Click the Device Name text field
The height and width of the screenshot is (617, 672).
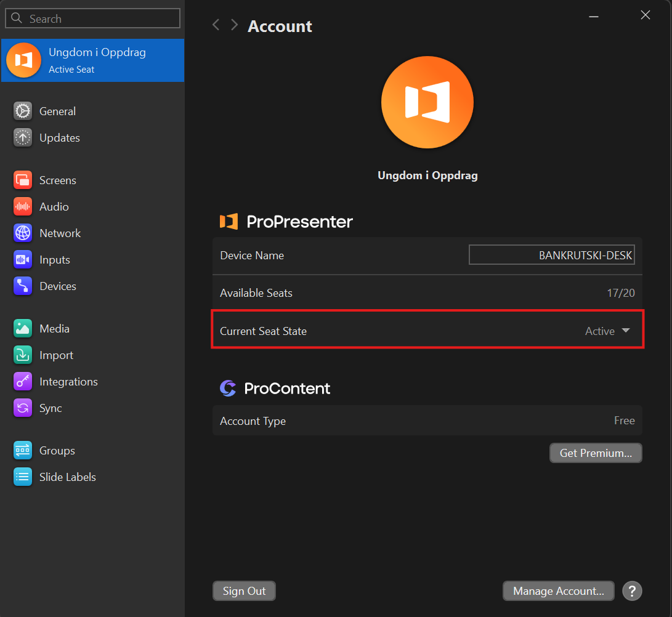tap(551, 255)
